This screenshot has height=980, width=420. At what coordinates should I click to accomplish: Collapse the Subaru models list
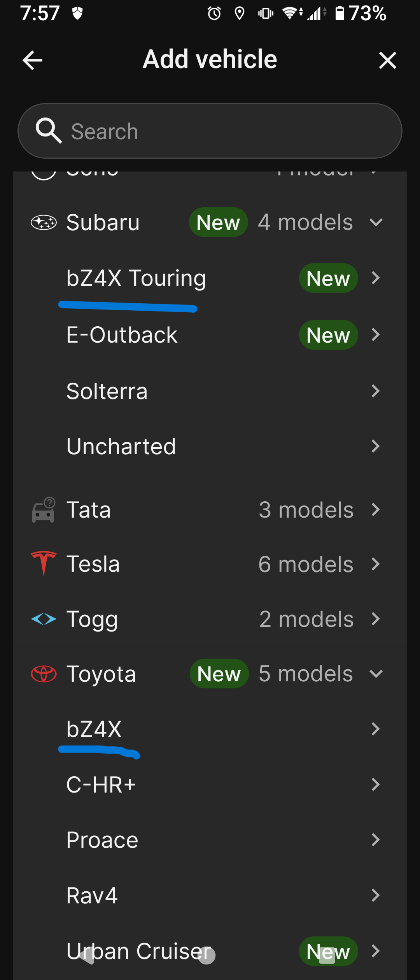[x=376, y=222]
